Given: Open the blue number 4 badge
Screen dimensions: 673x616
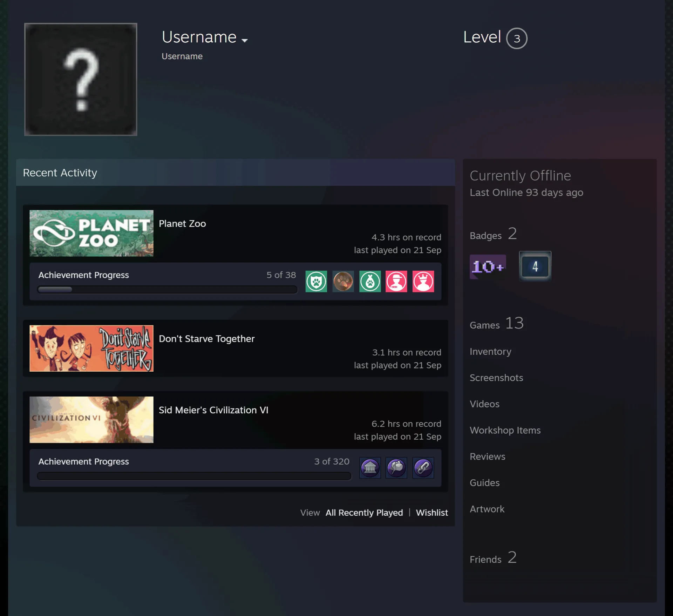Looking at the screenshot, I should coord(535,266).
